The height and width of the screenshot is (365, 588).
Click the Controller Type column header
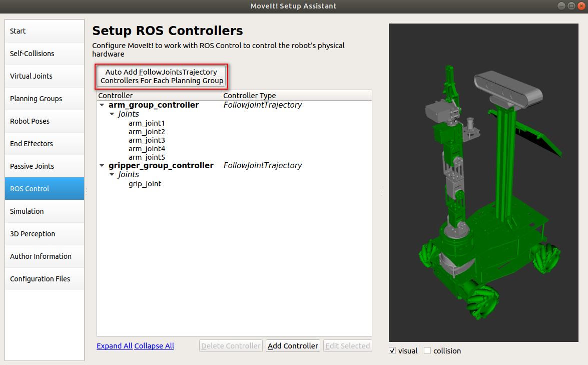point(297,95)
